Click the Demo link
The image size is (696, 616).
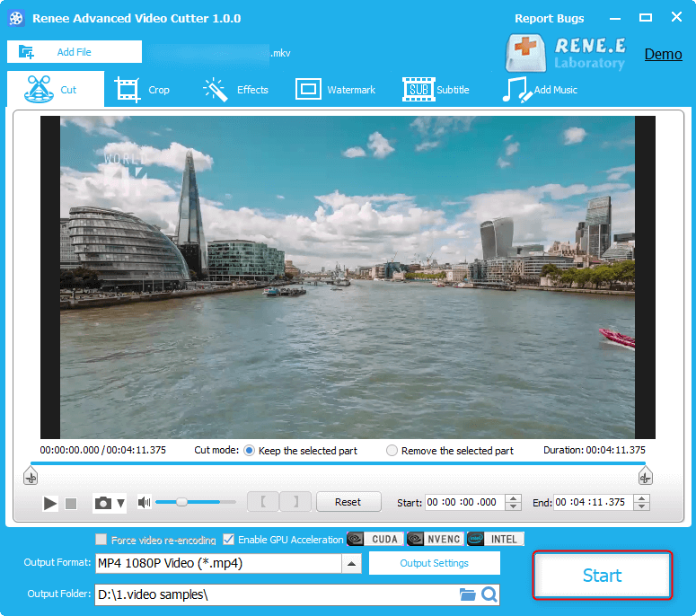click(663, 54)
